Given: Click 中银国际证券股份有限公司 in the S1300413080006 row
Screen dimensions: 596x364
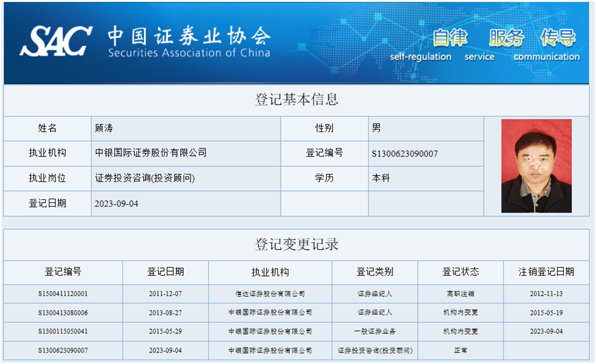Looking at the screenshot, I should [270, 313].
